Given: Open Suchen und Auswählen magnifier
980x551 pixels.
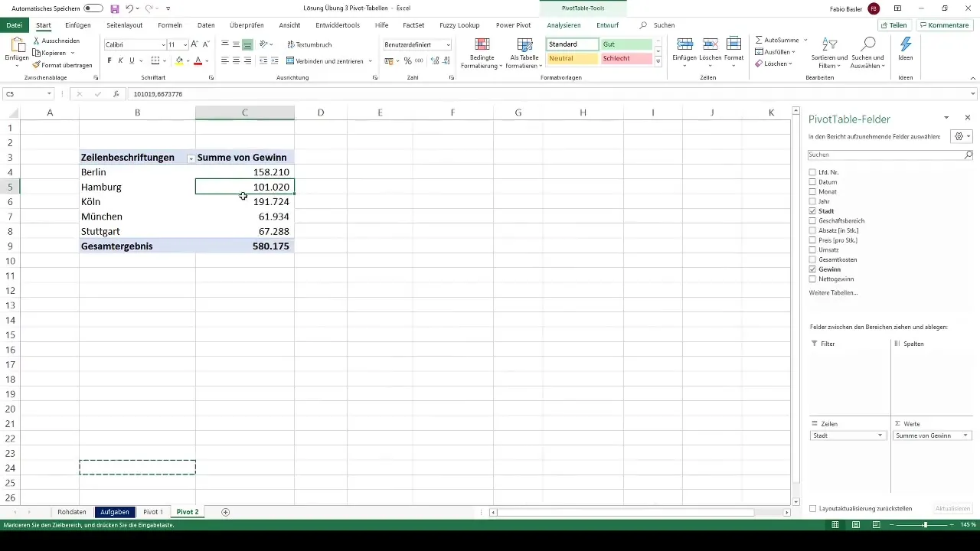Looking at the screenshot, I should point(868,45).
